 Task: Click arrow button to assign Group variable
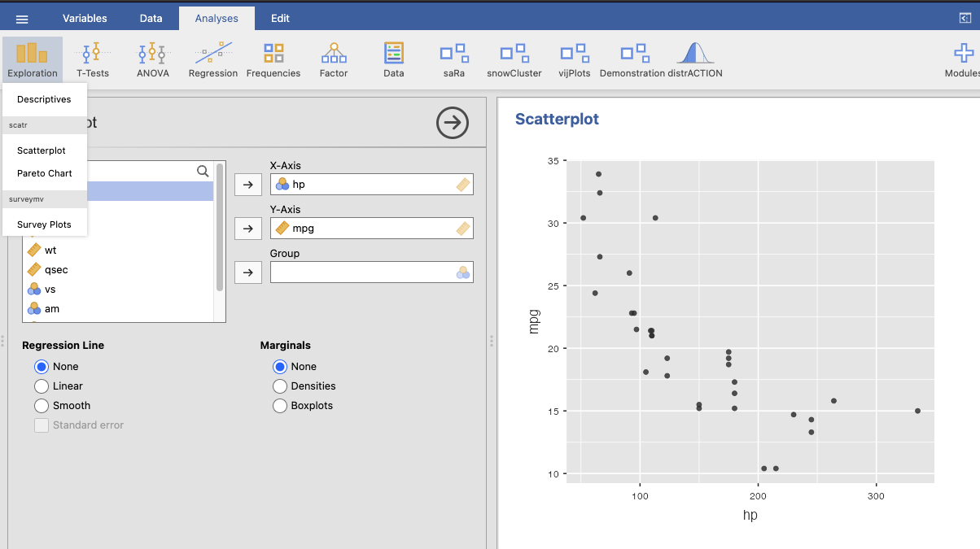click(x=247, y=272)
